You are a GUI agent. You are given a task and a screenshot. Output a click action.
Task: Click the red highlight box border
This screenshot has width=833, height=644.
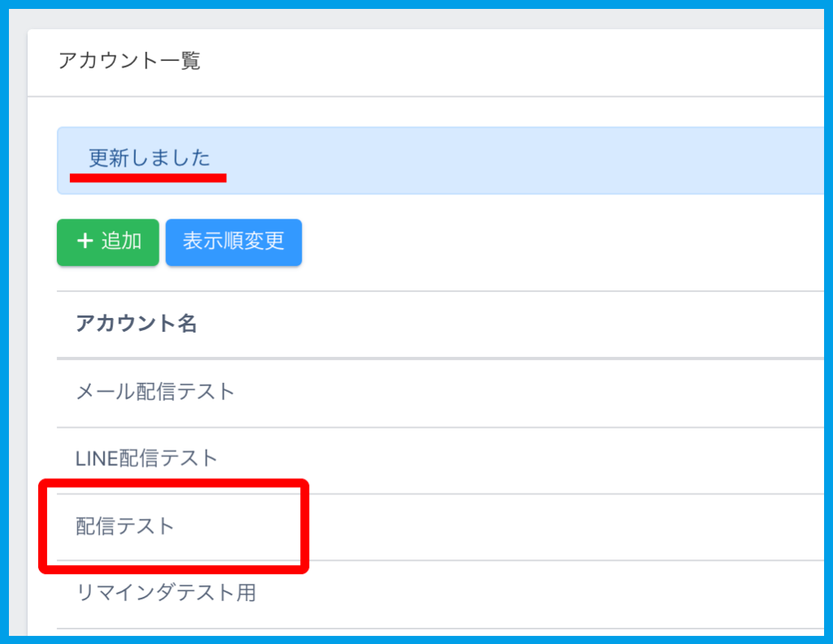tap(304, 526)
